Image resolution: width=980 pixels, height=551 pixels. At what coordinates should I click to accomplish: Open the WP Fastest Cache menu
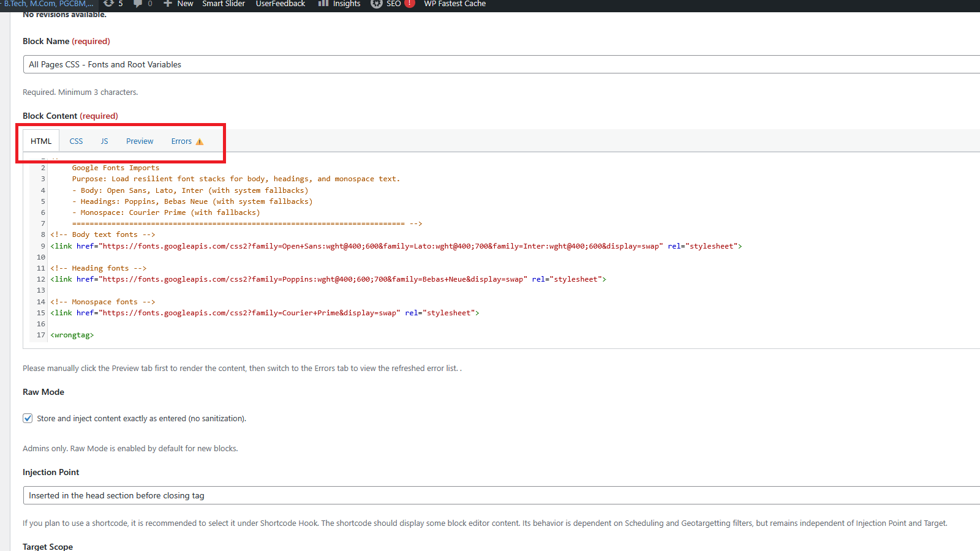pos(454,4)
